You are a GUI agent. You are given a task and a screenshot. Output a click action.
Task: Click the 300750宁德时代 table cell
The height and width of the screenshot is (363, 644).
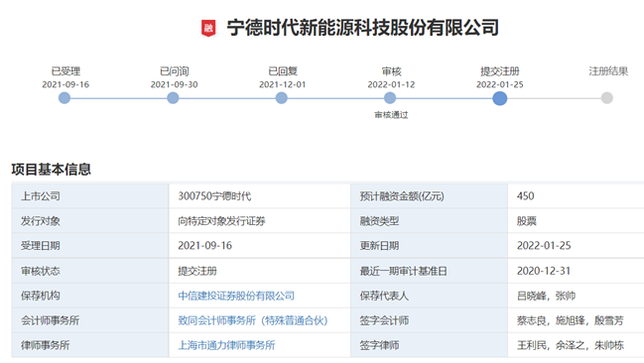260,196
